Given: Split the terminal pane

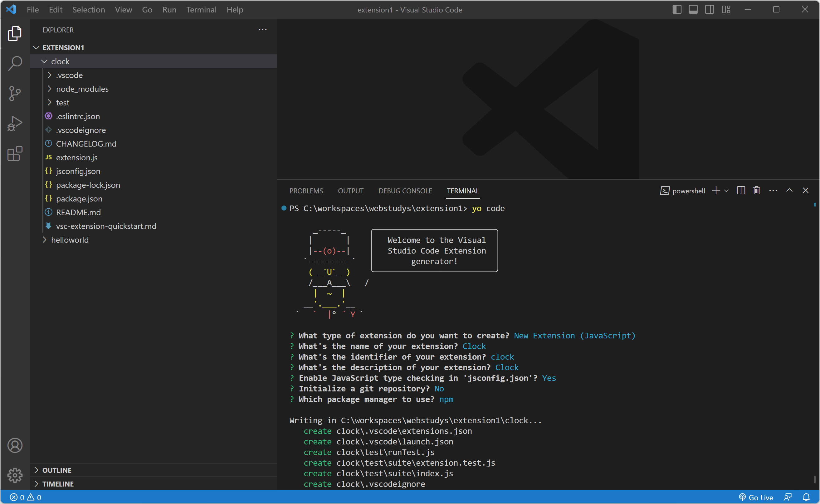Looking at the screenshot, I should coord(741,191).
